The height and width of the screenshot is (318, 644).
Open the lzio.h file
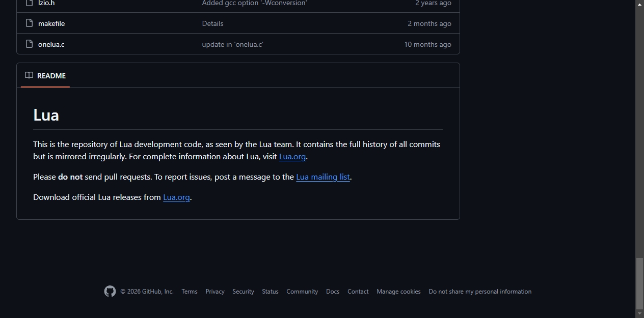click(x=46, y=3)
